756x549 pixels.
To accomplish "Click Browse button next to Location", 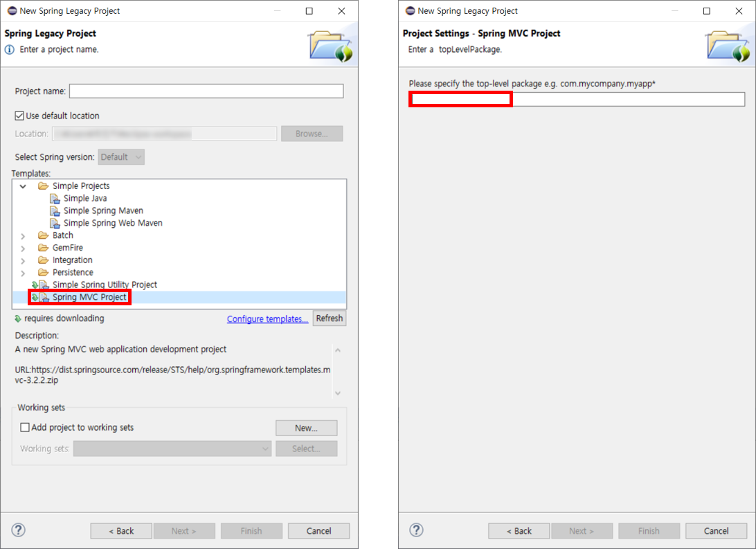I will coord(312,134).
